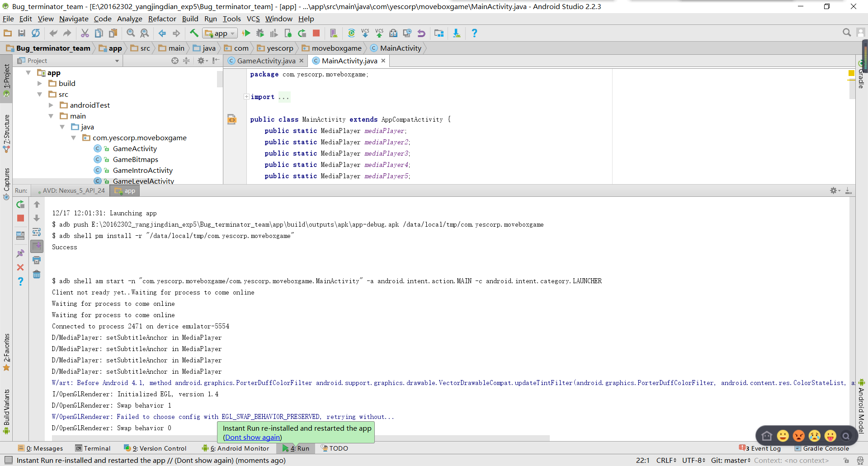Run app with green play icon

246,33
